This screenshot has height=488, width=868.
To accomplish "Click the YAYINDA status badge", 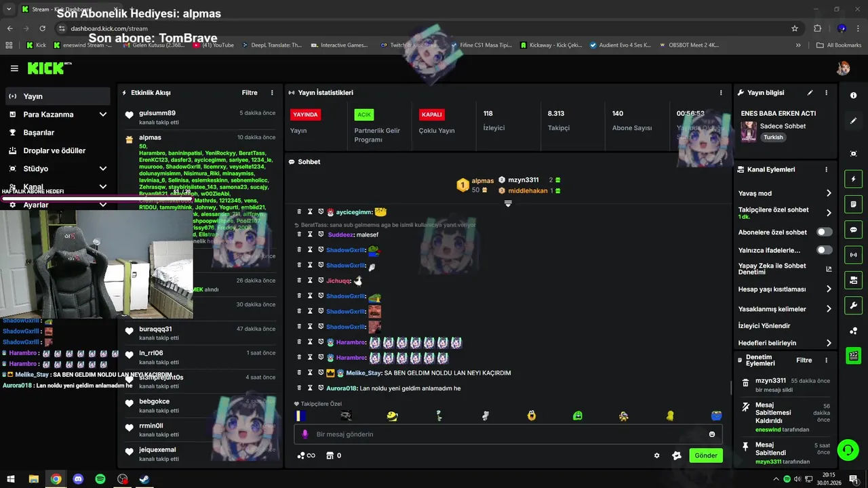I will pyautogui.click(x=305, y=115).
